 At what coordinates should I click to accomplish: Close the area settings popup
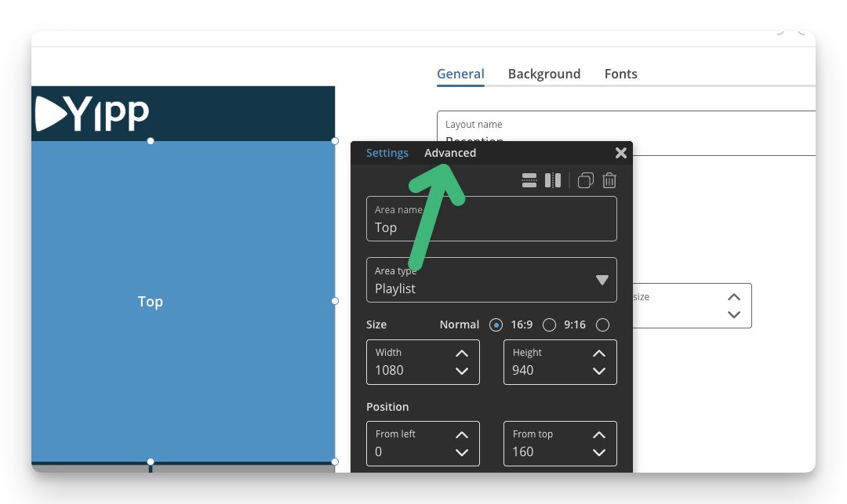[620, 153]
